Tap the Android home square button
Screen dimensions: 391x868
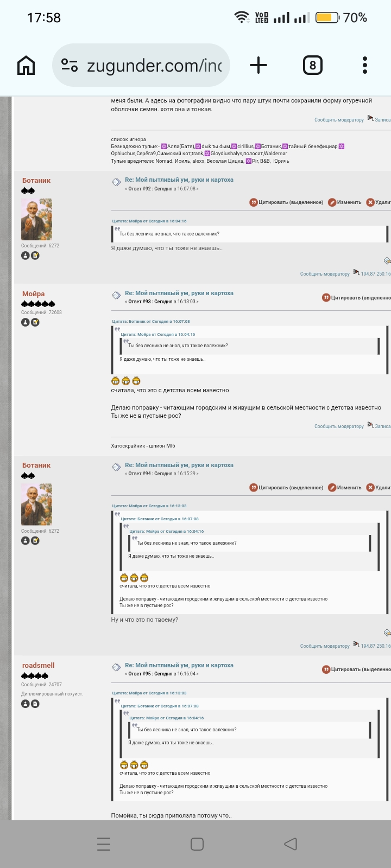click(197, 844)
